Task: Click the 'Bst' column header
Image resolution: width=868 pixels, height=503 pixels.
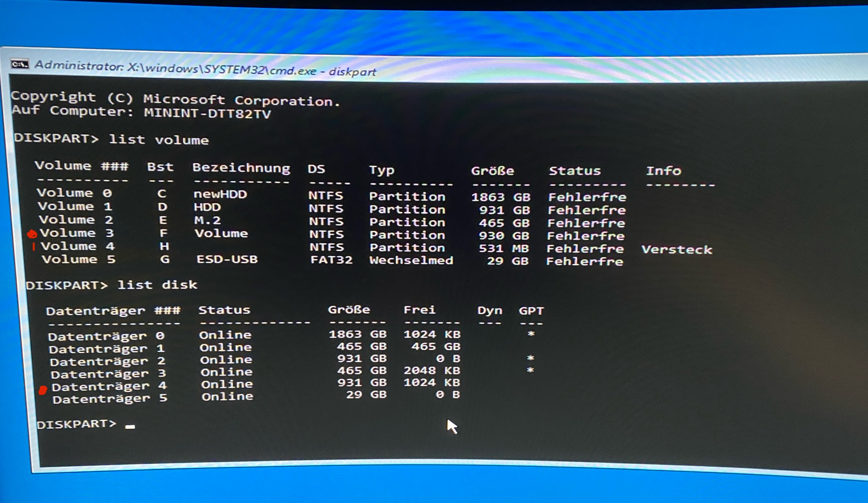Action: pyautogui.click(x=160, y=167)
